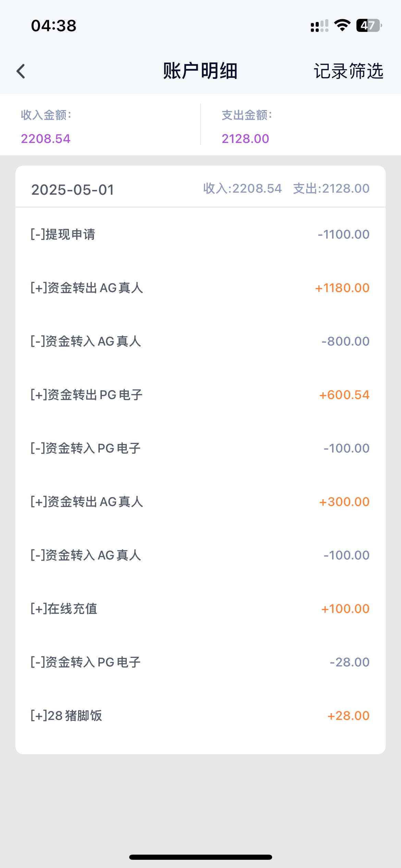Viewport: 401px width, 868px height.
Task: Select the 账户明细 page title
Action: click(200, 71)
